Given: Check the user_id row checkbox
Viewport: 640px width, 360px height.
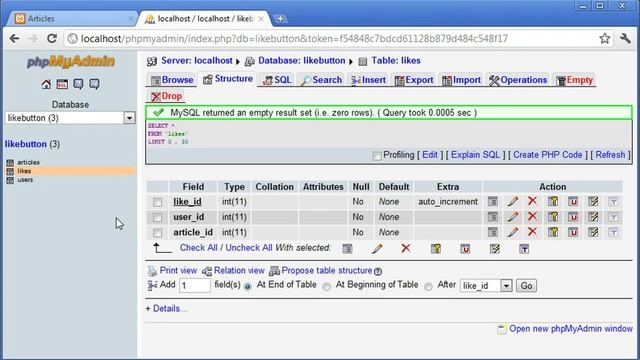Looking at the screenshot, I should (158, 217).
